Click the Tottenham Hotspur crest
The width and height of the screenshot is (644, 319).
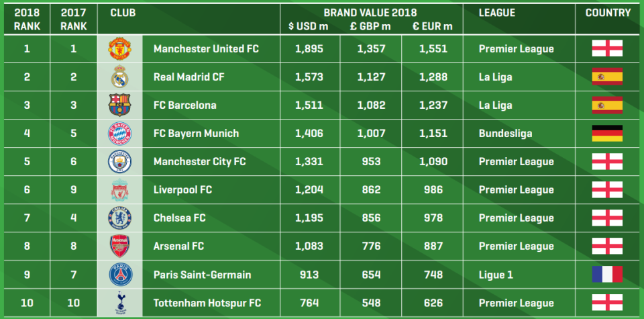tap(120, 303)
